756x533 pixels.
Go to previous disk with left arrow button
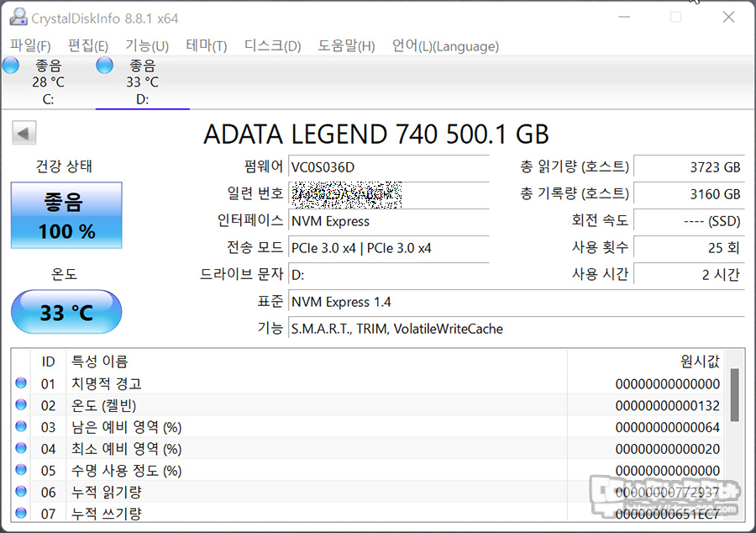(24, 133)
